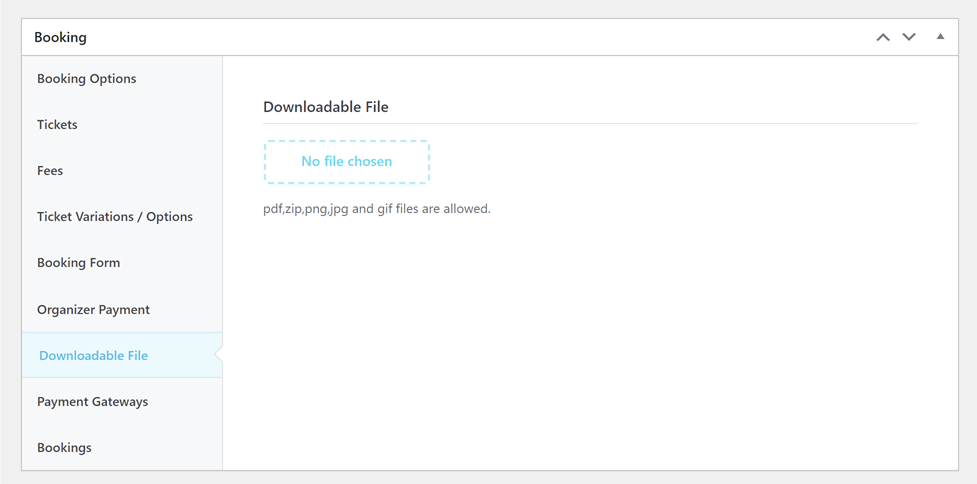Click the arrow notch beside the active tab
Image resolution: width=977 pixels, height=484 pixels.
pyautogui.click(x=219, y=355)
